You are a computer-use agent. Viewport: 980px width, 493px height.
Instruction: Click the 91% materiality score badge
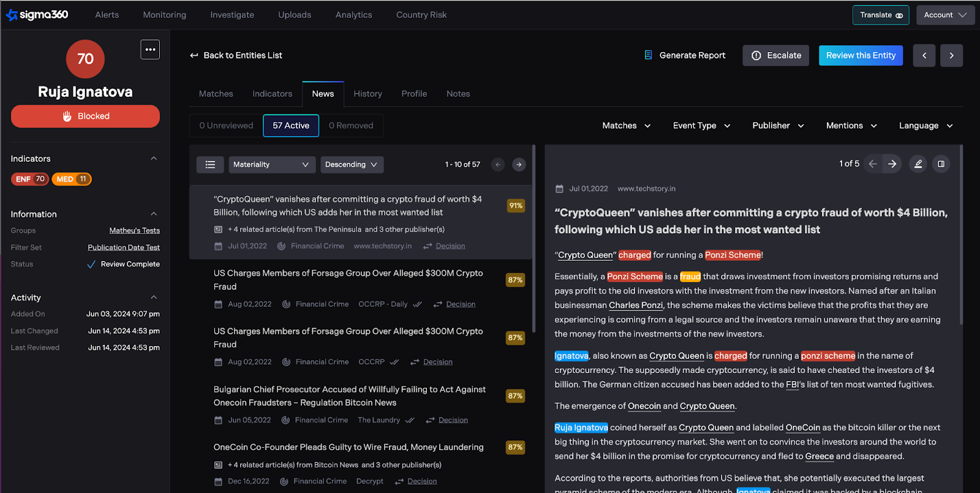click(516, 206)
